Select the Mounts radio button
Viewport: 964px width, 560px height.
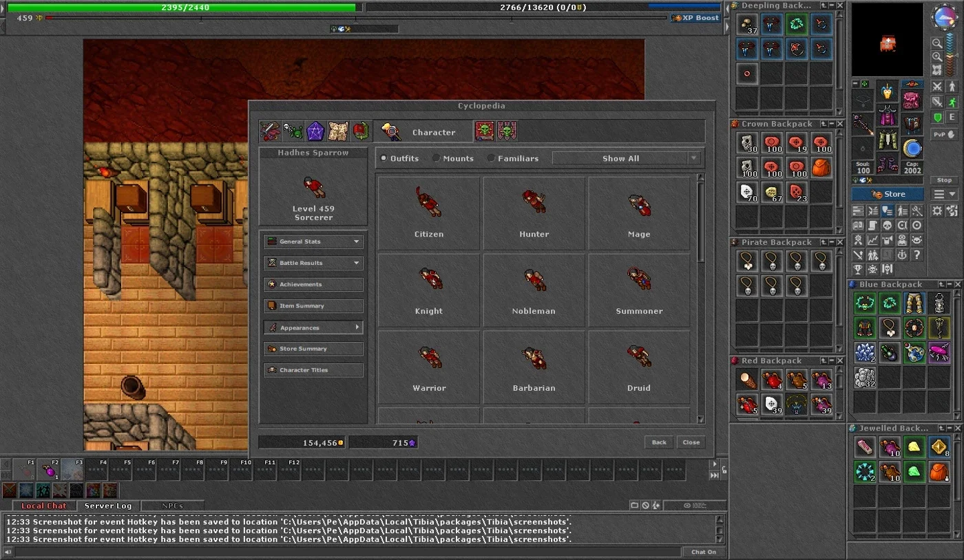coord(436,158)
